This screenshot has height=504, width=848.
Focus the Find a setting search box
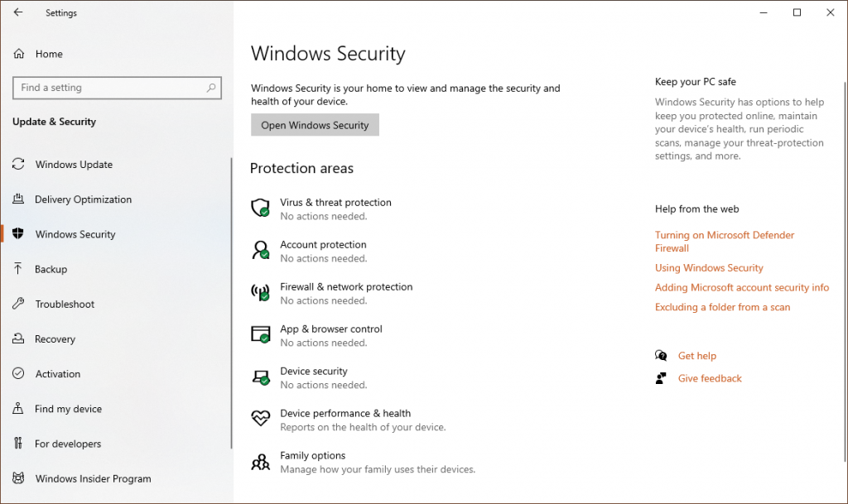pos(108,88)
